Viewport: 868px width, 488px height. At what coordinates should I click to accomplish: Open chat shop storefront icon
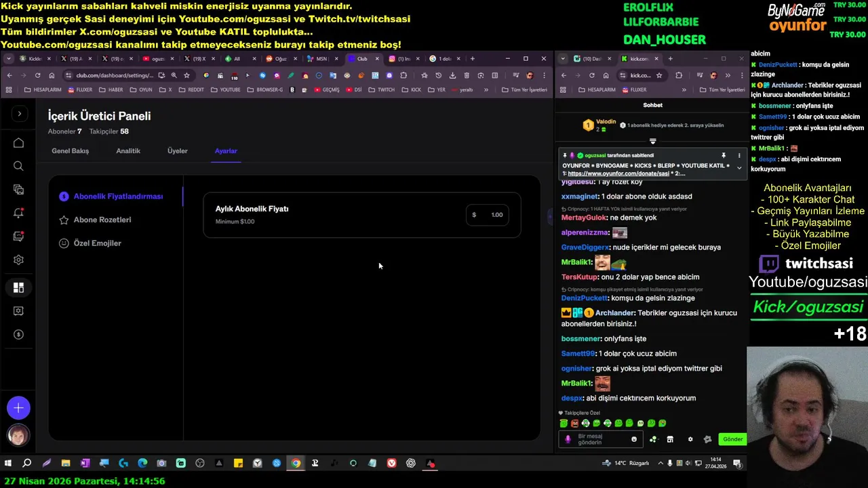(x=670, y=439)
